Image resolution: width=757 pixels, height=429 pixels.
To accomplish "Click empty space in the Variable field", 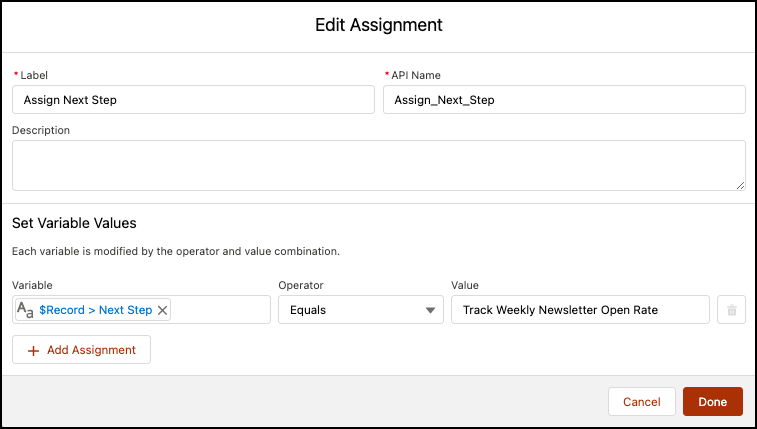I will (220, 310).
